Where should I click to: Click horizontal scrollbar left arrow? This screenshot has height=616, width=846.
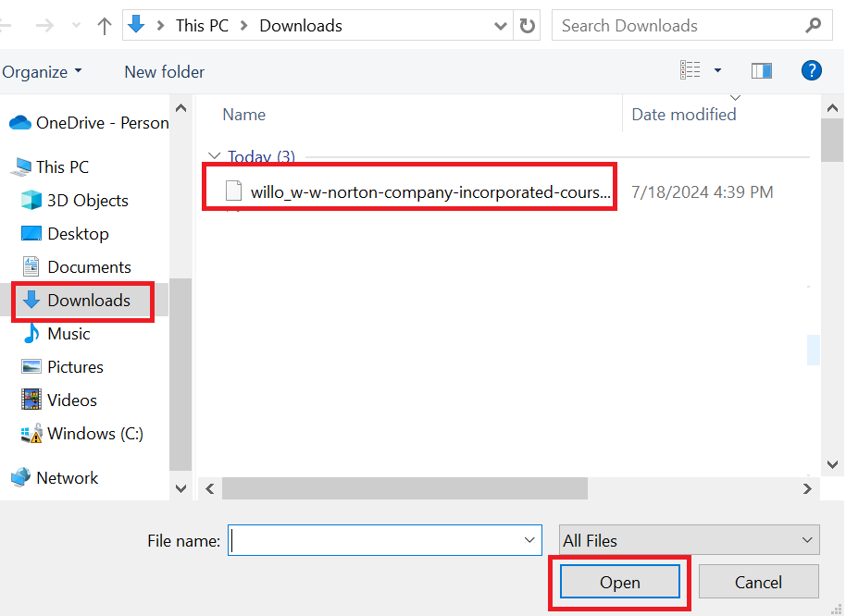pos(210,488)
